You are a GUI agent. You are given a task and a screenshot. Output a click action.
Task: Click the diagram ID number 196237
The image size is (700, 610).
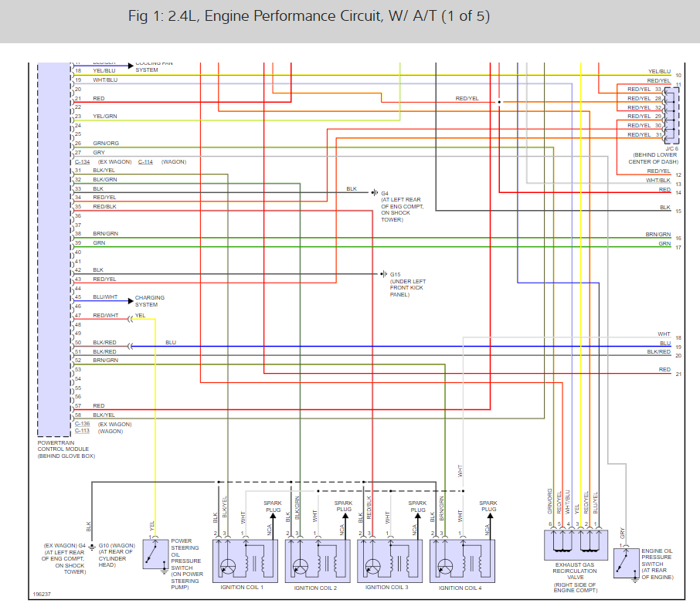tap(42, 595)
